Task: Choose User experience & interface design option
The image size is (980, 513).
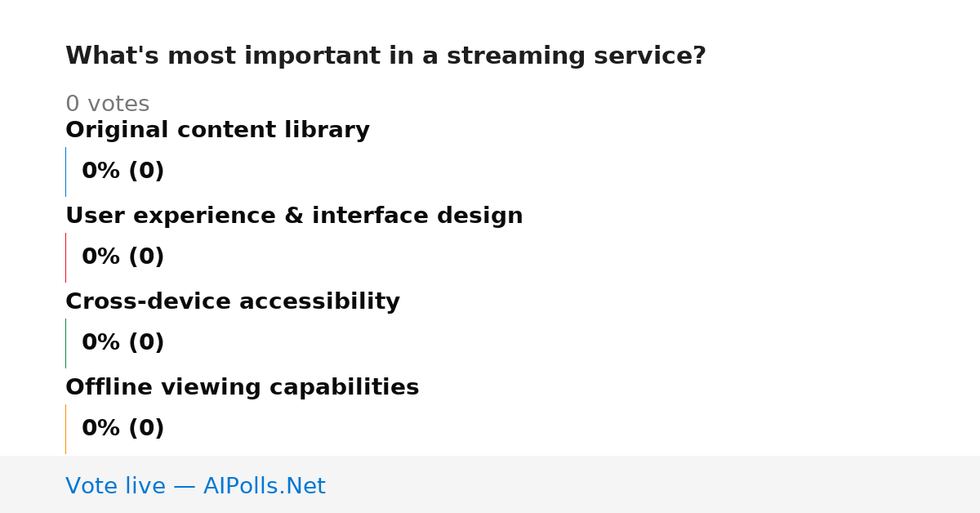Action: [294, 216]
